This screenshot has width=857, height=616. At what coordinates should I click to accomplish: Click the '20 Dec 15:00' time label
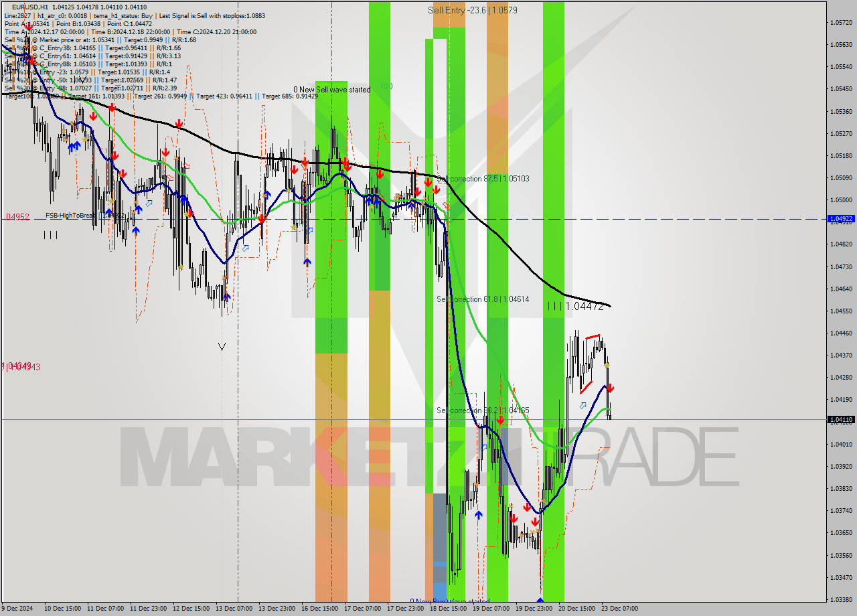(x=578, y=609)
